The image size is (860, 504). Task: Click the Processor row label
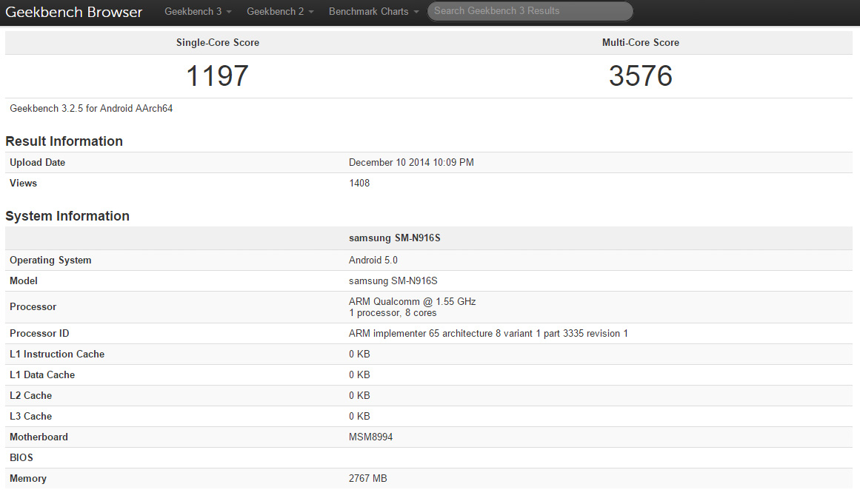point(33,307)
